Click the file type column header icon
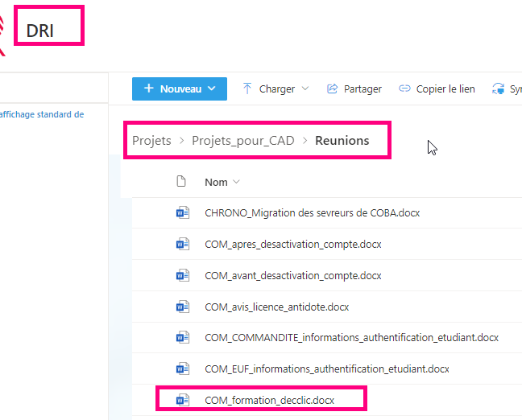 [182, 182]
